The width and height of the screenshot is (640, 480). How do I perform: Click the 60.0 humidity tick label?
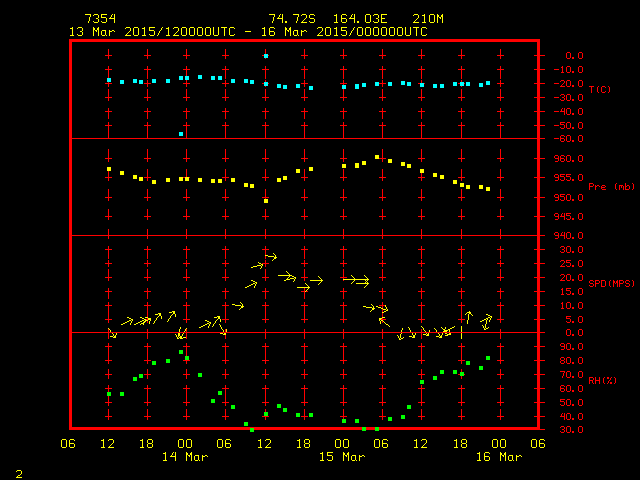tap(571, 389)
